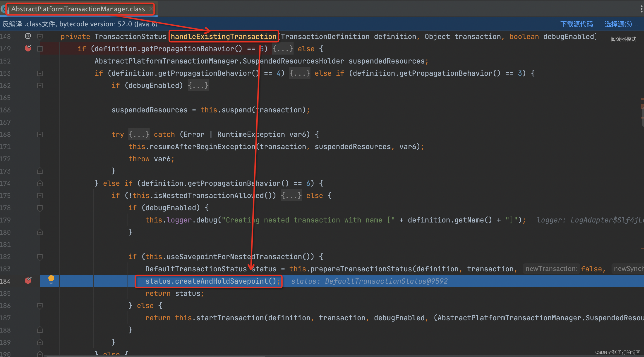Click resumeAfterBeginException on line 171
644x357 pixels.
(202, 147)
